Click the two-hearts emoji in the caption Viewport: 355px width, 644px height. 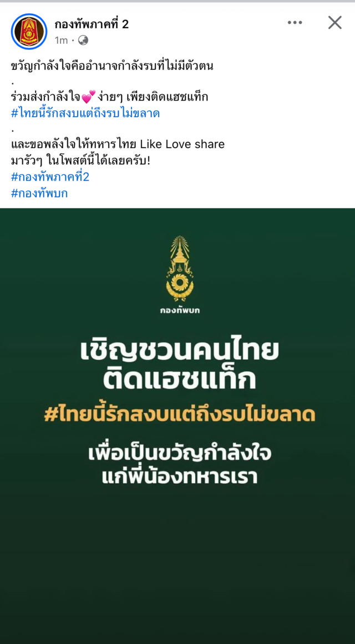coord(88,98)
